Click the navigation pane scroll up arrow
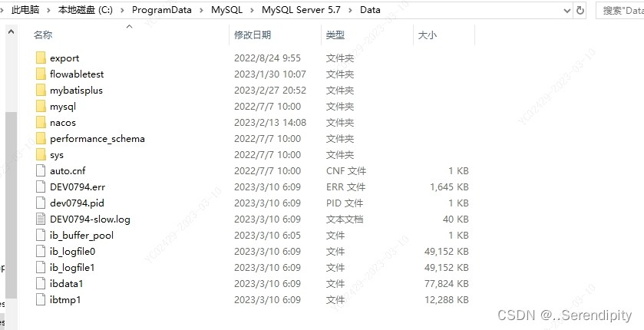This screenshot has height=330, width=644. pyautogui.click(x=11, y=31)
